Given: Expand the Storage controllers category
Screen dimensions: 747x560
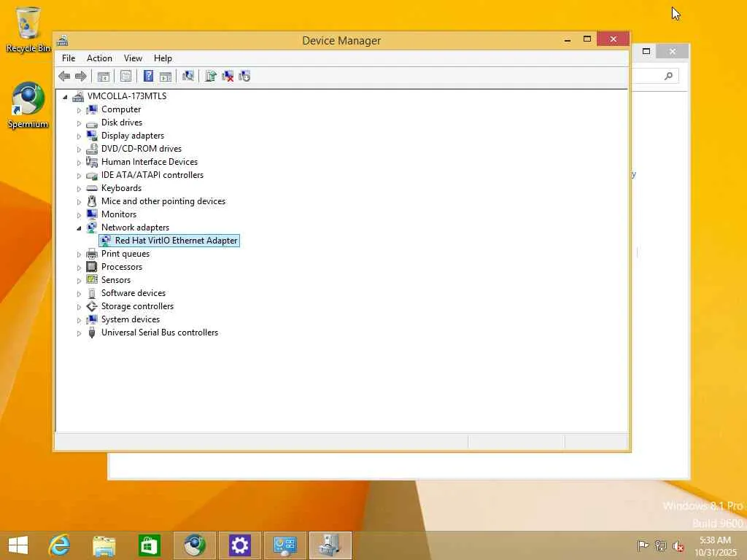Looking at the screenshot, I should point(79,307).
